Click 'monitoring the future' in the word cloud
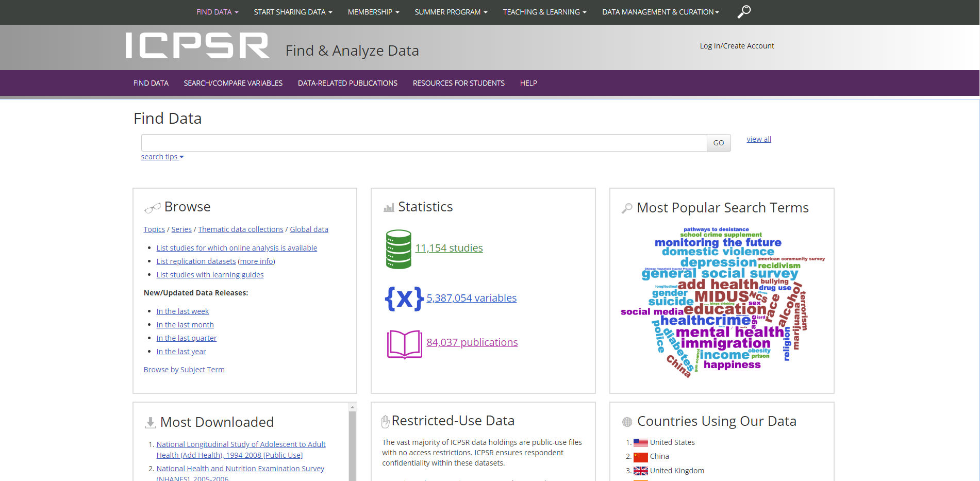Screen dimensions: 980x481 point(718,242)
